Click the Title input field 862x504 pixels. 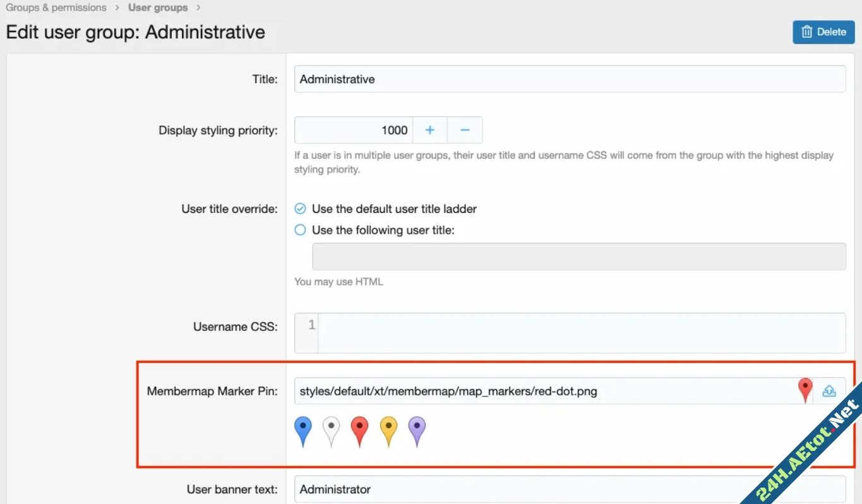[569, 79]
